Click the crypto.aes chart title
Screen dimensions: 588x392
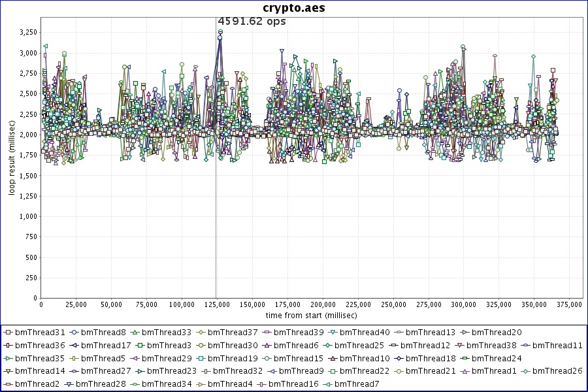293,8
